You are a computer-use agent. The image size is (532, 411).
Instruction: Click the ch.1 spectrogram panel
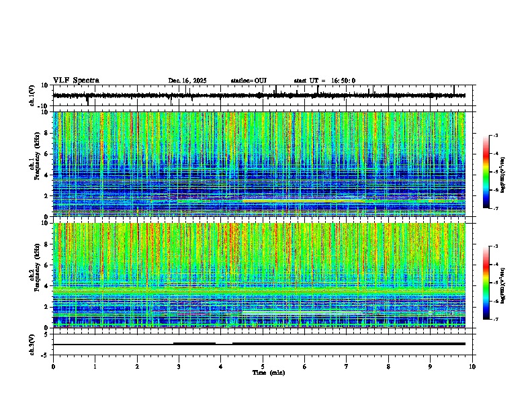tap(259, 164)
